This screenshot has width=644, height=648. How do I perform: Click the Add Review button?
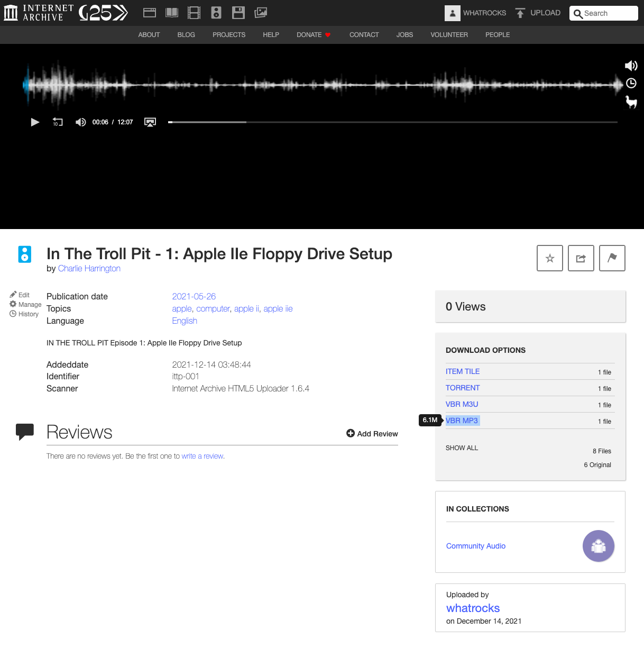pyautogui.click(x=372, y=434)
